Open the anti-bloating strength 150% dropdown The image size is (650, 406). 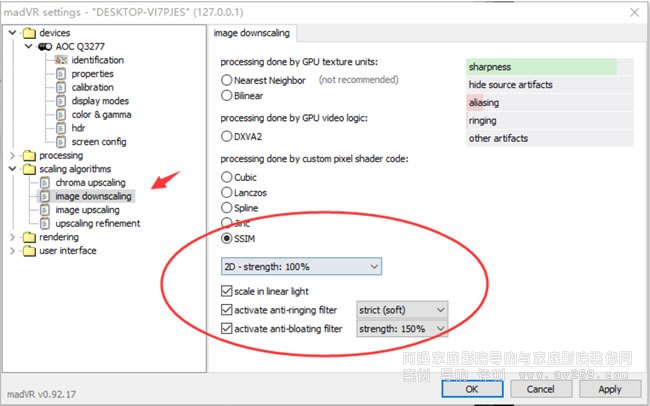(x=402, y=328)
